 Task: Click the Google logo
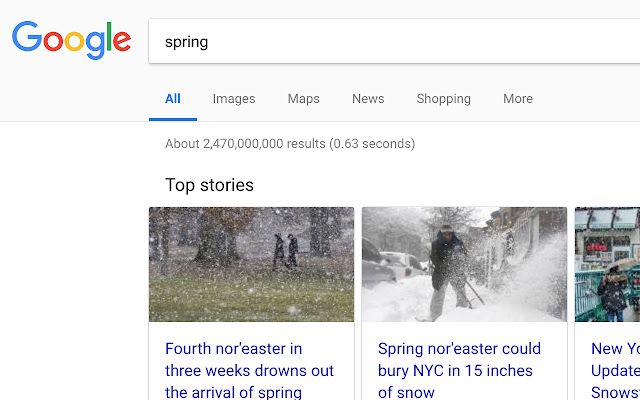(71, 39)
